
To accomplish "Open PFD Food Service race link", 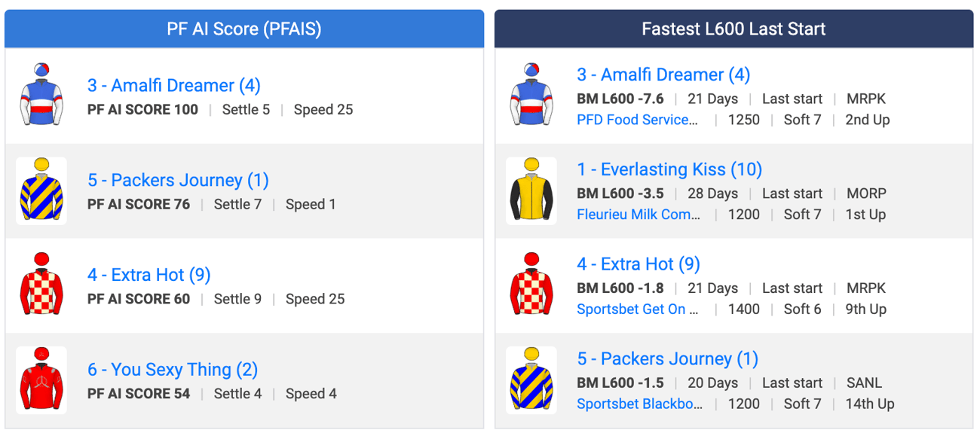I will point(638,120).
